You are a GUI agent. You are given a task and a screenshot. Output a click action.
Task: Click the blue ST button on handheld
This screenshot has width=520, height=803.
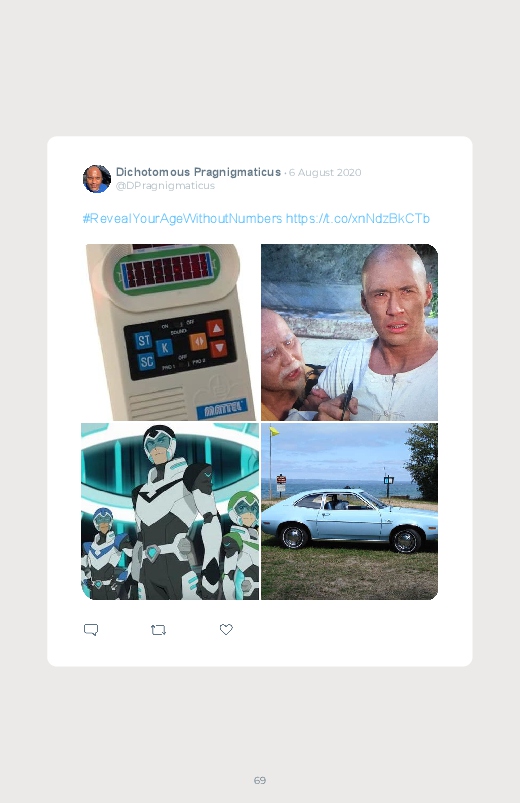pos(143,340)
